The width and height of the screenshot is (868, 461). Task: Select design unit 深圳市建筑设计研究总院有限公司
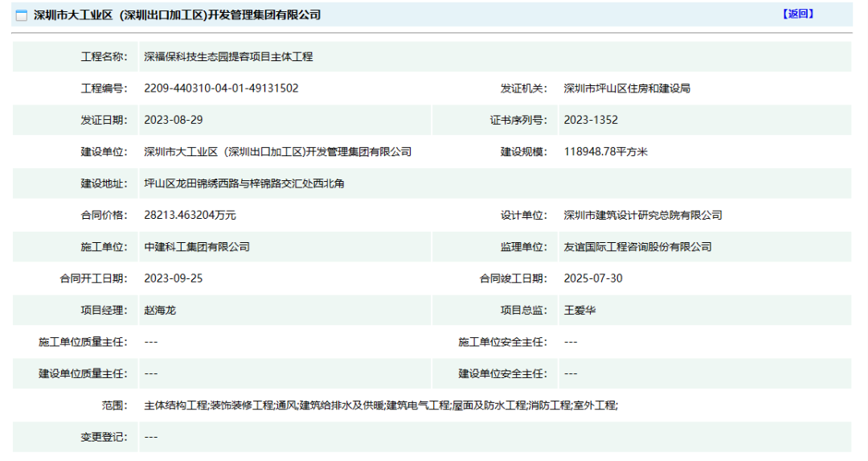[643, 215]
